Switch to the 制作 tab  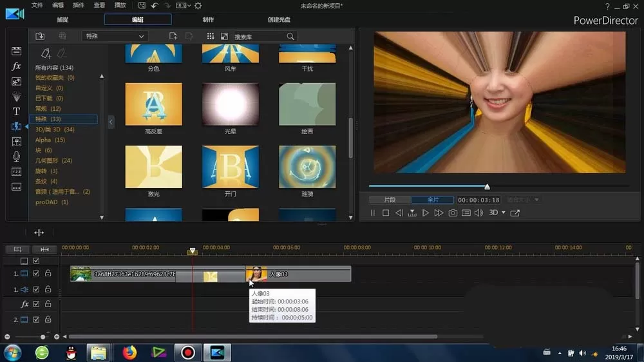coord(208,20)
